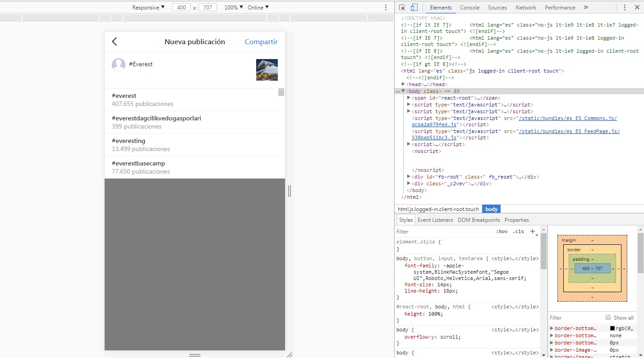Open the DevTools customize three-dot menu
The image size is (644, 358).
click(x=625, y=8)
